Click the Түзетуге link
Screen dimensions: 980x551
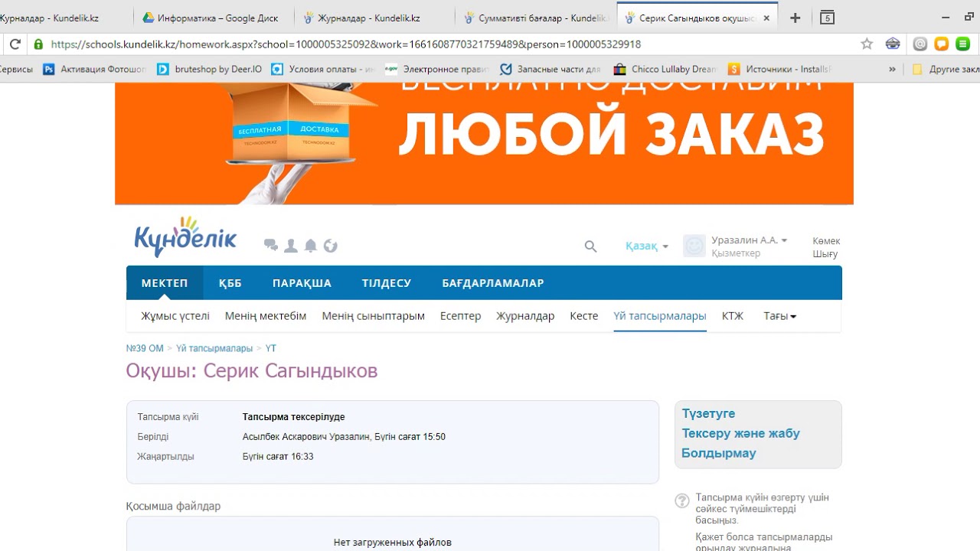point(708,413)
